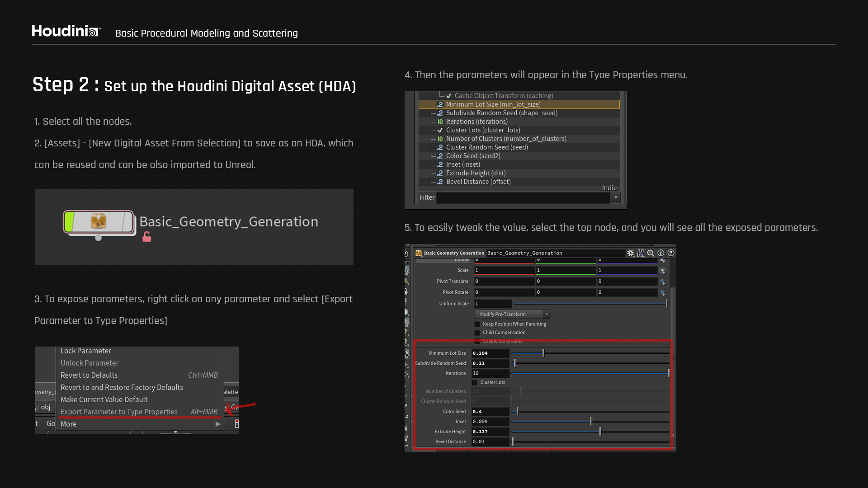Click the pink unlock icon under node
This screenshot has height=488, width=868.
coord(147,237)
